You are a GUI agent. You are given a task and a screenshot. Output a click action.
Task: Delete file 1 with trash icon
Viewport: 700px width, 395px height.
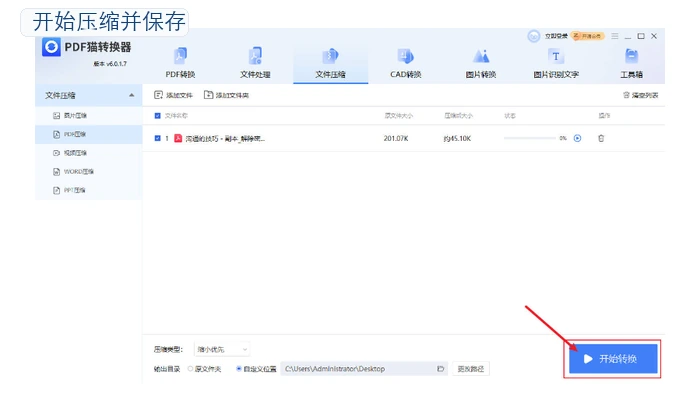601,138
